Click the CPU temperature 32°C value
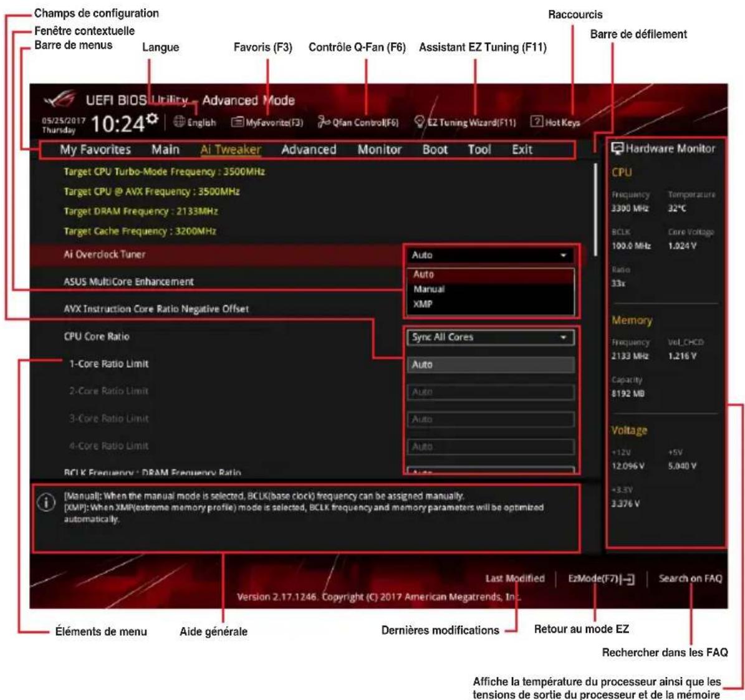 tap(677, 208)
